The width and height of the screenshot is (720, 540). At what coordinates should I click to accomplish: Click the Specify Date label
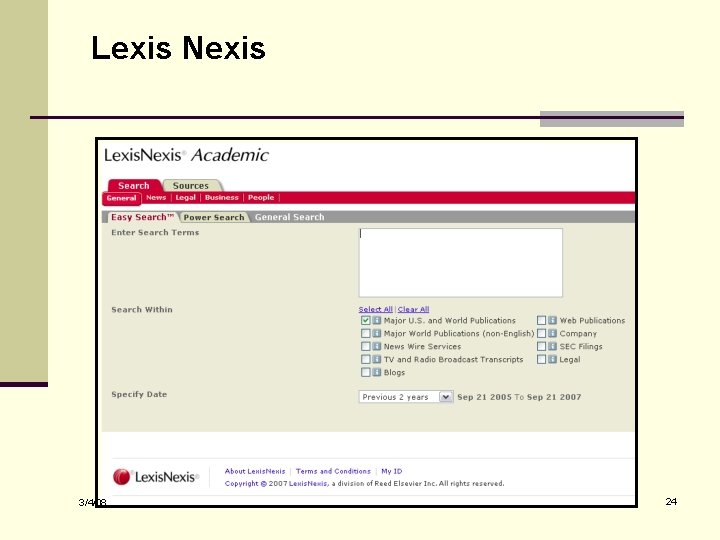pyautogui.click(x=139, y=394)
